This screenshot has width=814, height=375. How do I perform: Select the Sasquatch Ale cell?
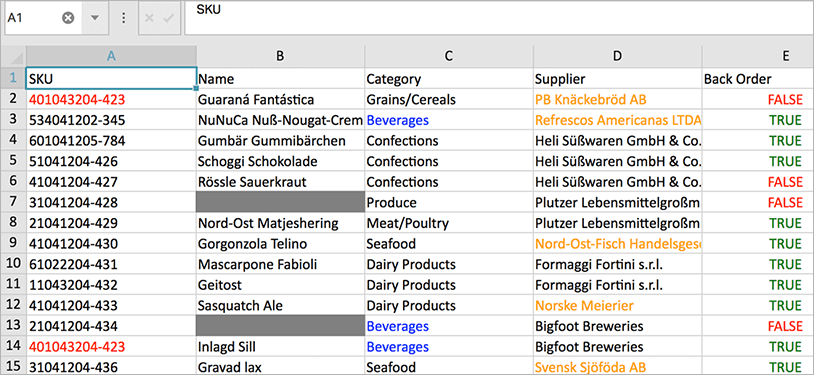[x=280, y=305]
